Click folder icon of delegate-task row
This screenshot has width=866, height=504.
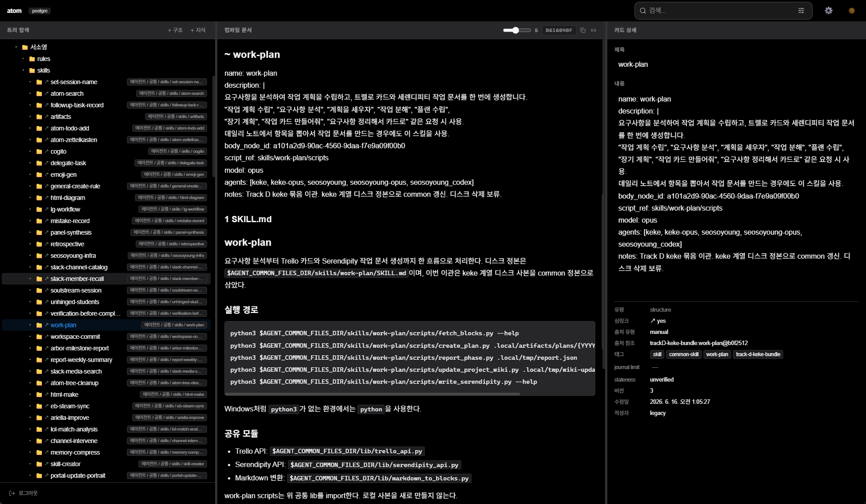39,163
